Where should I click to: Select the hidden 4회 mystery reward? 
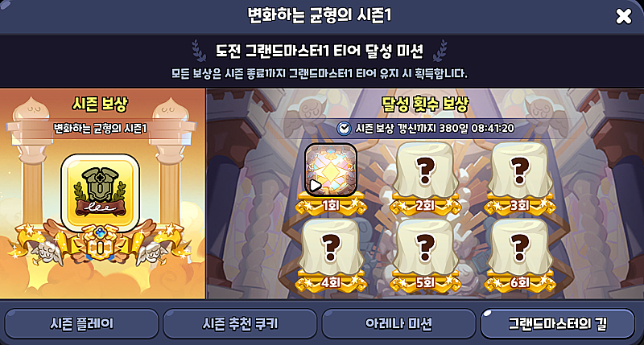coord(331,247)
